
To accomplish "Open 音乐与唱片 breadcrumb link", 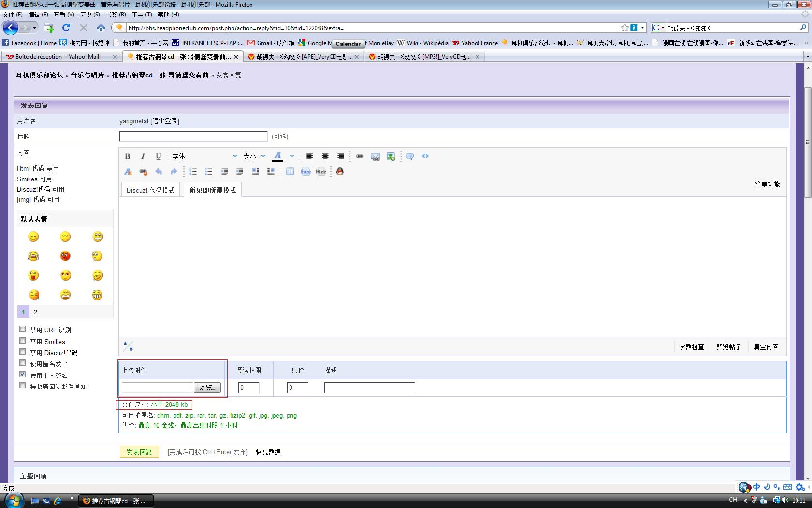I will (x=87, y=75).
